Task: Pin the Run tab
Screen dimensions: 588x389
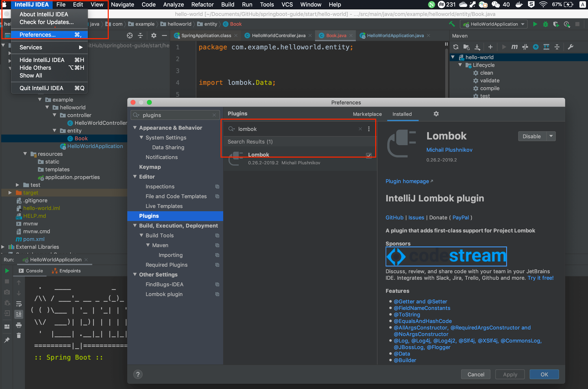Action: click(x=7, y=340)
